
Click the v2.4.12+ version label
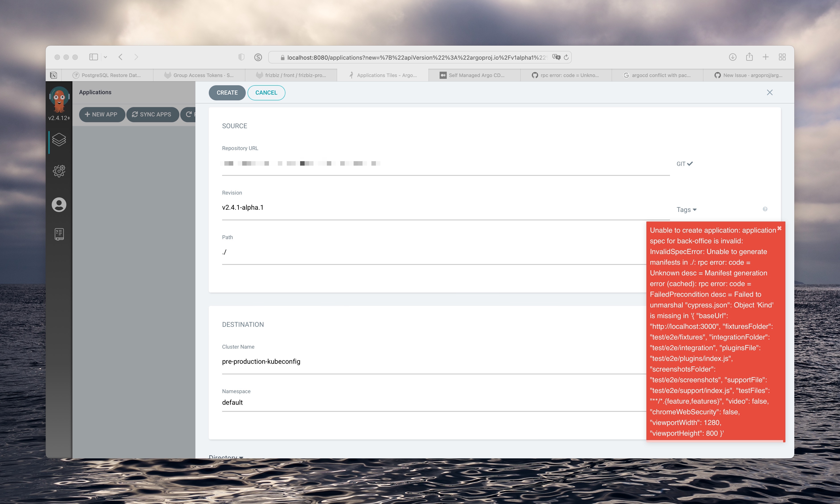(x=59, y=118)
